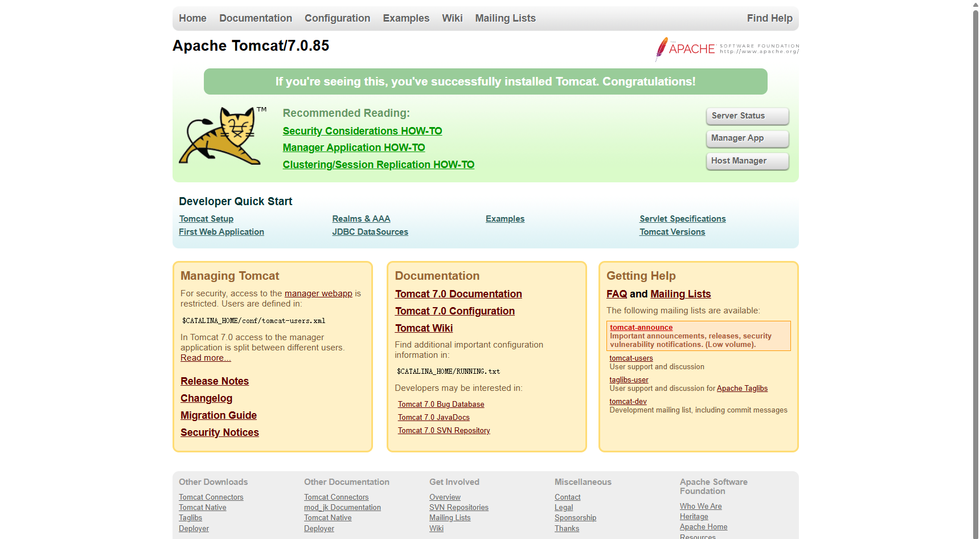Click the Tomcat cat mascot logo
980x539 pixels.
pos(223,136)
